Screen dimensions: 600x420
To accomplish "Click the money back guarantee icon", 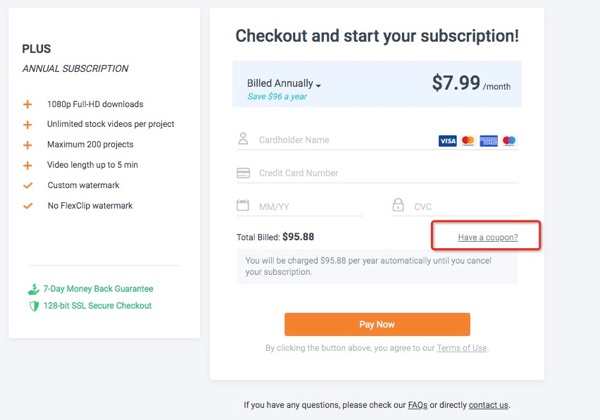I will tap(33, 288).
